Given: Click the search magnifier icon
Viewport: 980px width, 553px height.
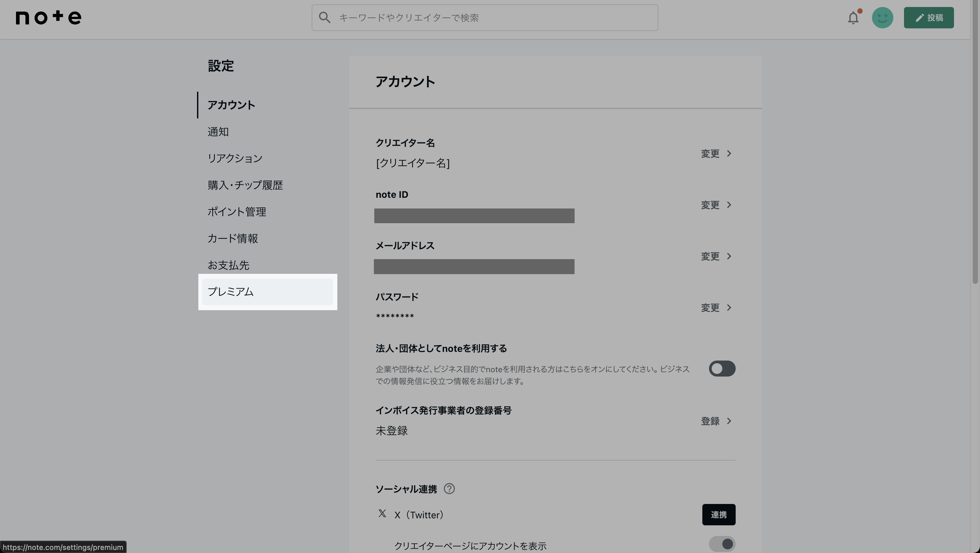Looking at the screenshot, I should coord(325,17).
